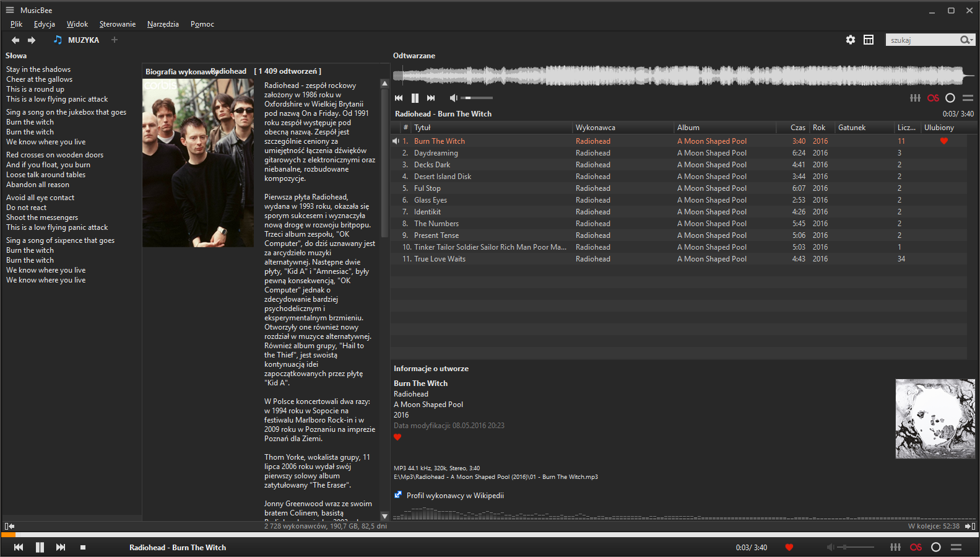Viewport: 980px width, 557px height.
Task: Collapse right panel icon near W kolejce
Action: coord(970,526)
